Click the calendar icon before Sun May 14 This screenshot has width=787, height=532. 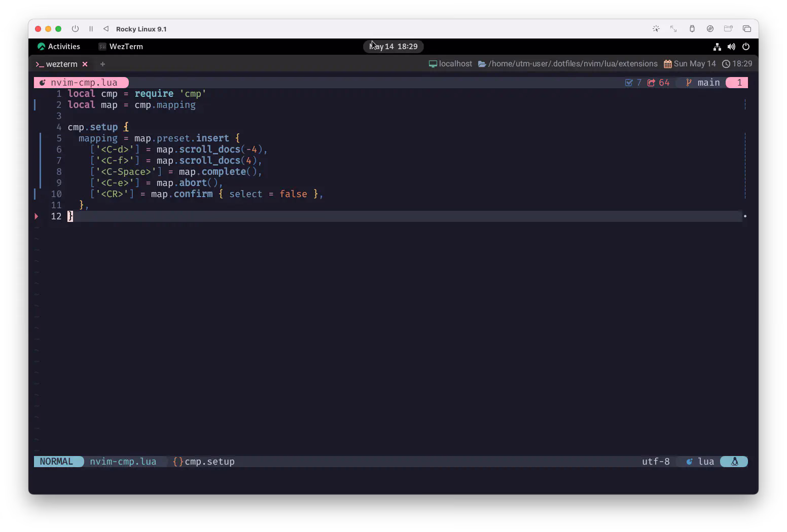(x=668, y=64)
